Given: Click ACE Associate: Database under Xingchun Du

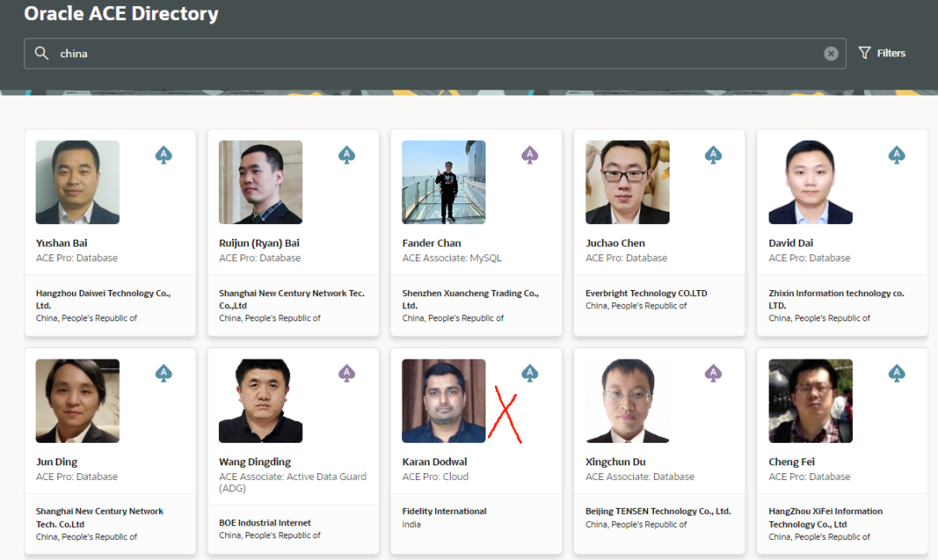Looking at the screenshot, I should pos(639,477).
